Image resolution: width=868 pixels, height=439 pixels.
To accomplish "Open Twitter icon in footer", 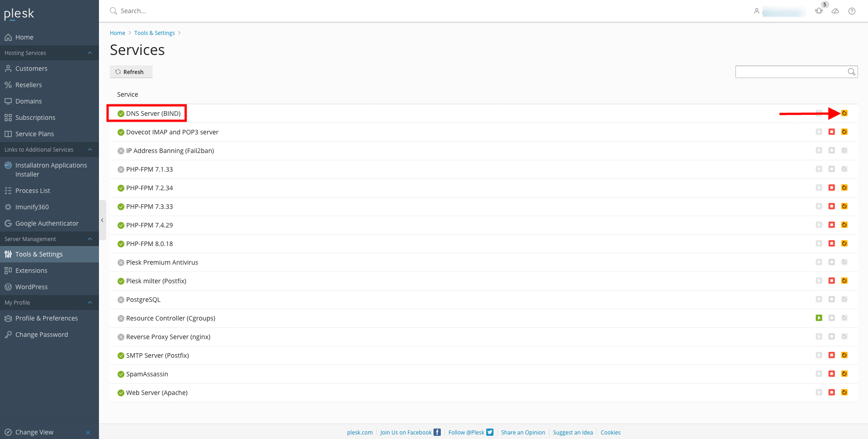I will click(x=490, y=432).
